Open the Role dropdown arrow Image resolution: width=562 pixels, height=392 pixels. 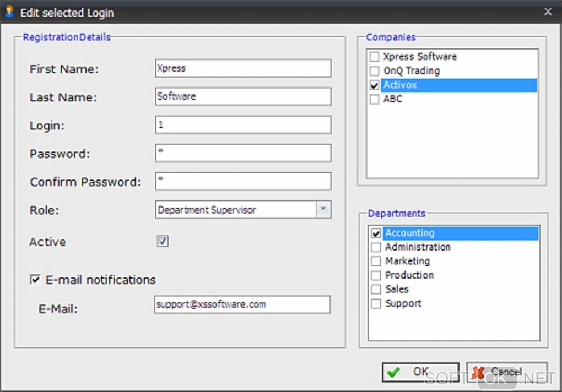[x=323, y=209]
